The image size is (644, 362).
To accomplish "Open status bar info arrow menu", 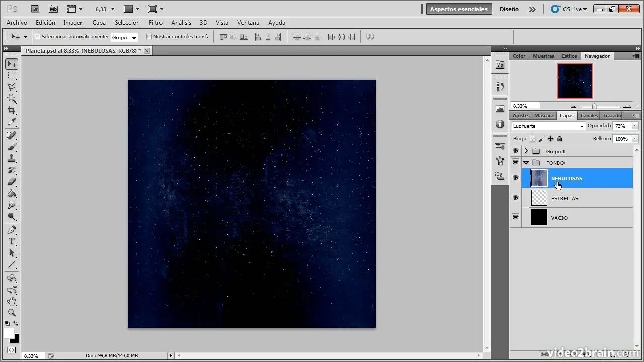I will (x=171, y=355).
